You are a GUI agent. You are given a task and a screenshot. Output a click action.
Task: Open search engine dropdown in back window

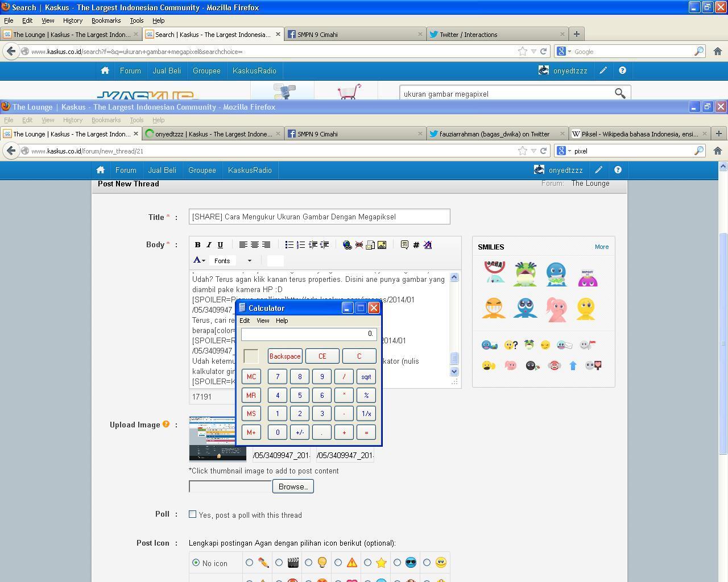click(x=564, y=51)
